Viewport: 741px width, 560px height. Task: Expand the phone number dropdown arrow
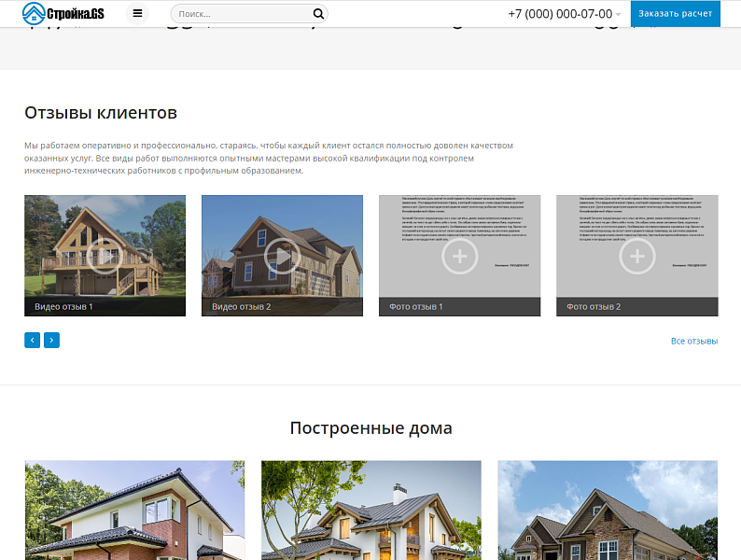(x=618, y=15)
